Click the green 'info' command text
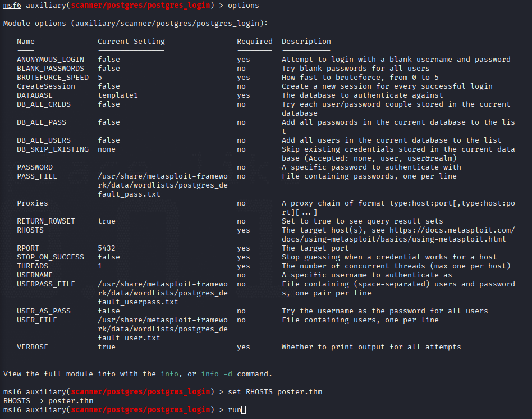 169,374
